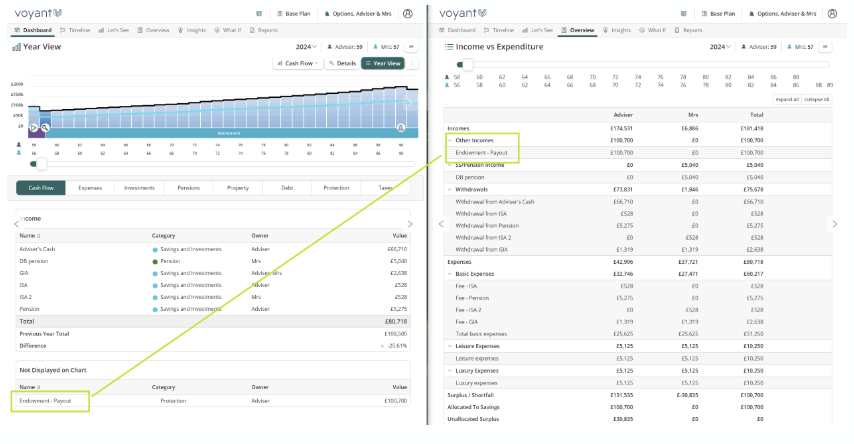The image size is (854, 444).
Task: Click the layout icon left of Base Plan in left window
Action: [260, 14]
